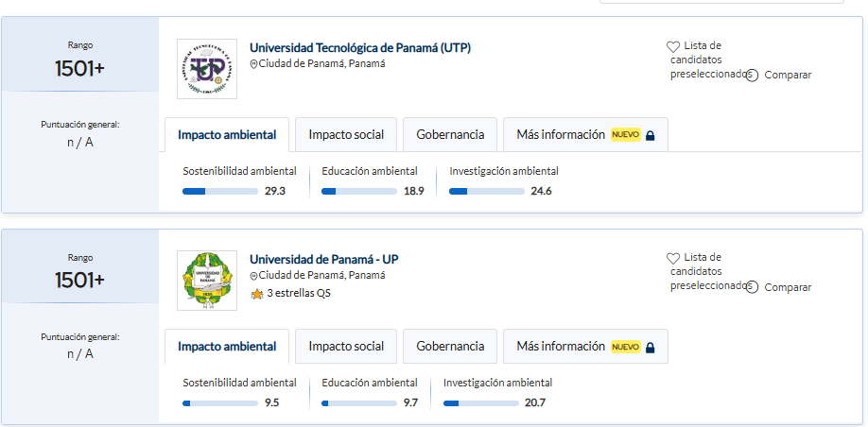Click the QS stars icon for Universidad de Panamá

[x=257, y=294]
